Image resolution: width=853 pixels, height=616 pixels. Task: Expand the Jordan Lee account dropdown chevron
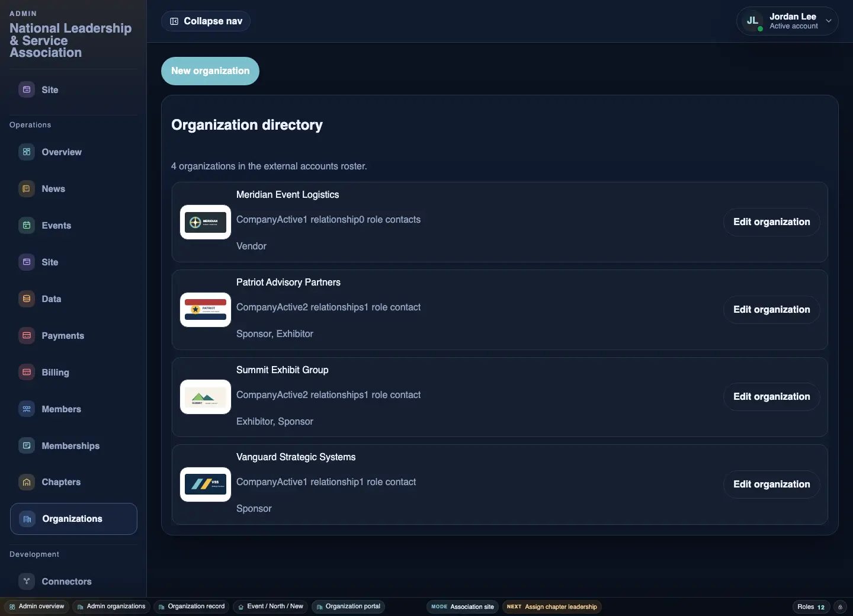click(x=829, y=21)
